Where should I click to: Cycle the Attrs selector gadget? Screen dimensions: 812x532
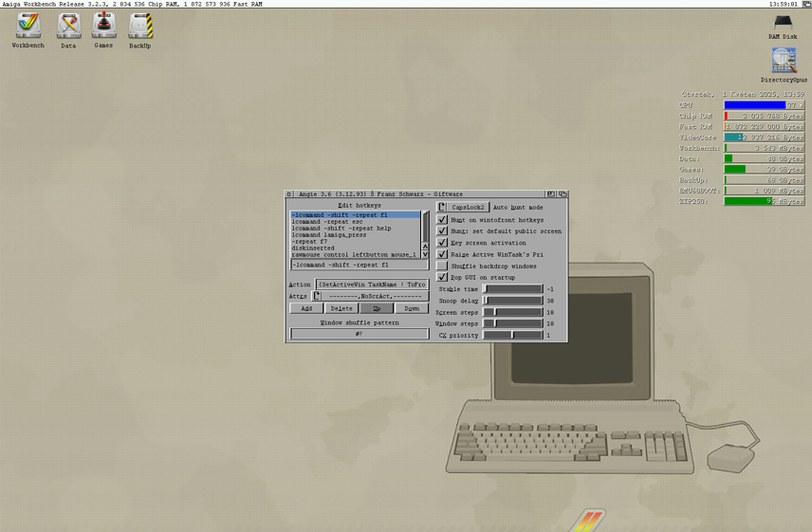click(317, 297)
